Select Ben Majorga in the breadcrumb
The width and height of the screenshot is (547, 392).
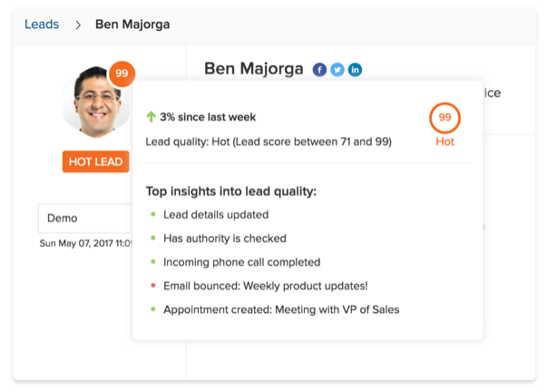point(132,24)
